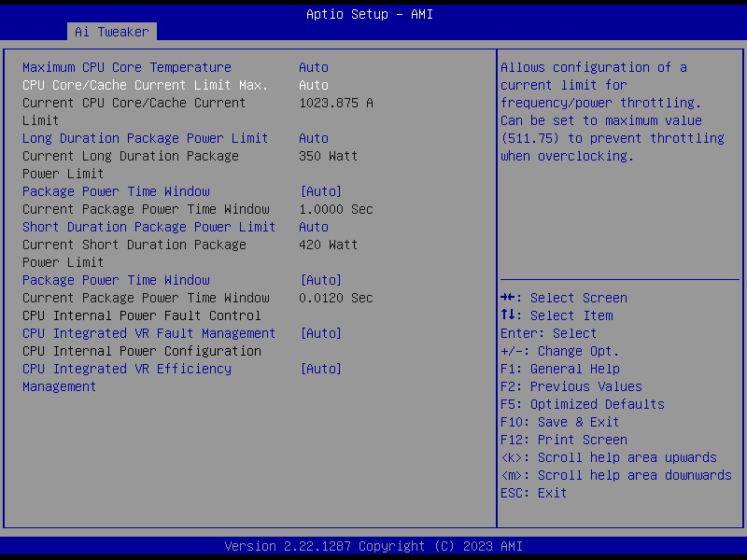Click <k>: Scroll help area upwards hint
The image size is (747, 560).
click(609, 457)
